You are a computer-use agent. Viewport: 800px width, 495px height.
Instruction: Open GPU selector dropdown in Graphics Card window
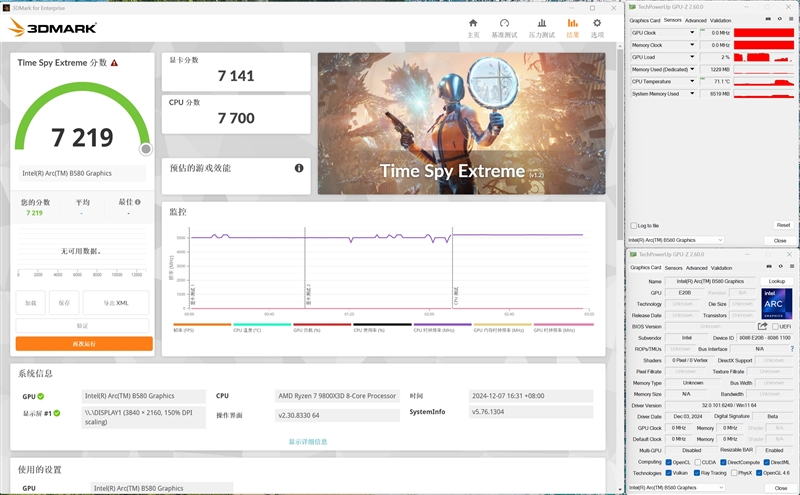point(677,488)
